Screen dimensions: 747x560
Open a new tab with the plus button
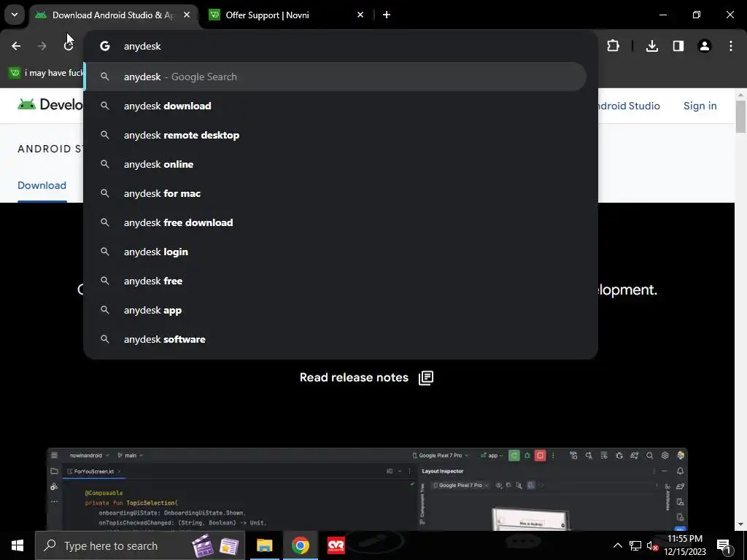387,15
